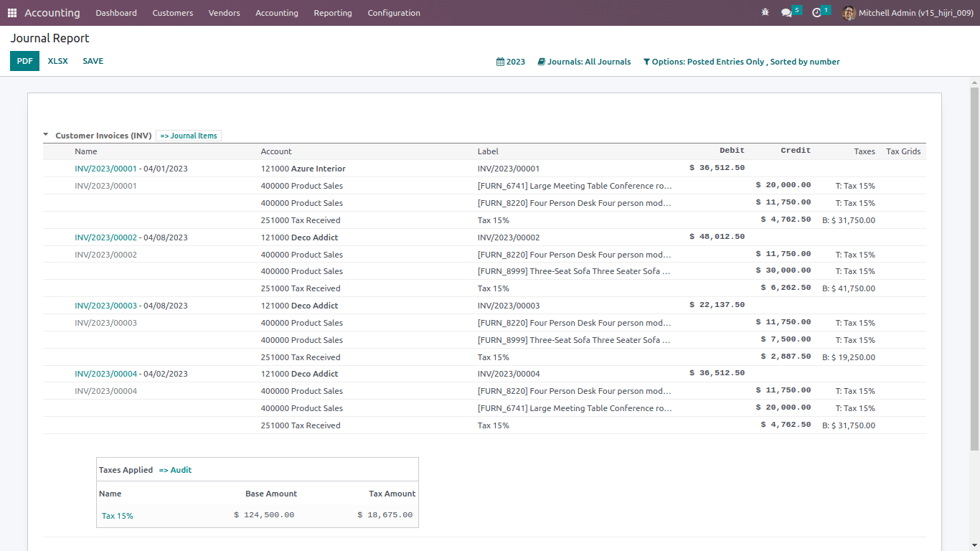980x551 pixels.
Task: Export the report with the XLSX button
Action: pyautogui.click(x=58, y=61)
